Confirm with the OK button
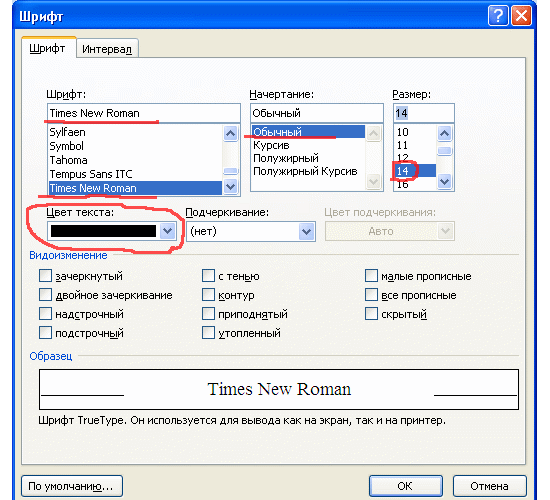Image resolution: width=550 pixels, height=500 pixels. (406, 486)
